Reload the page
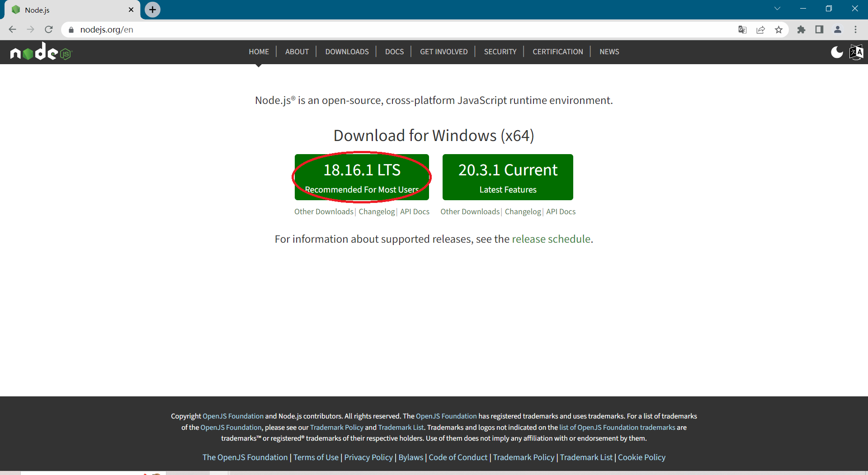The image size is (868, 475). pos(49,30)
